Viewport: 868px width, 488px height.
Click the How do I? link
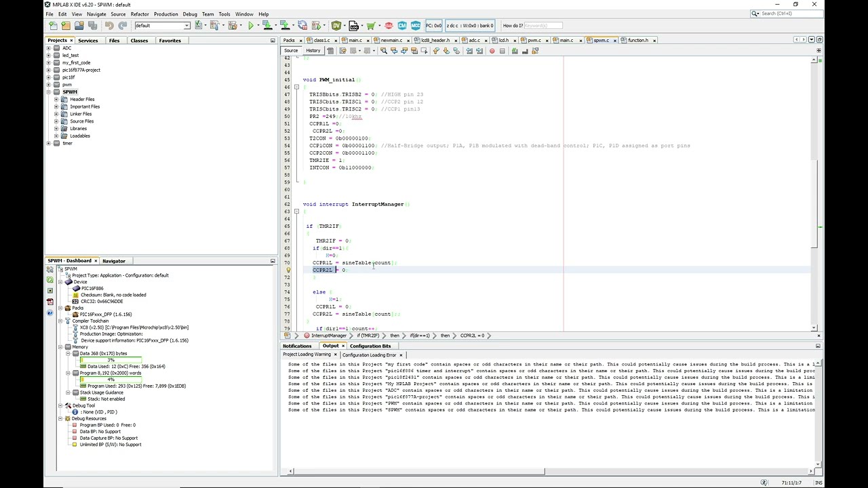(512, 26)
